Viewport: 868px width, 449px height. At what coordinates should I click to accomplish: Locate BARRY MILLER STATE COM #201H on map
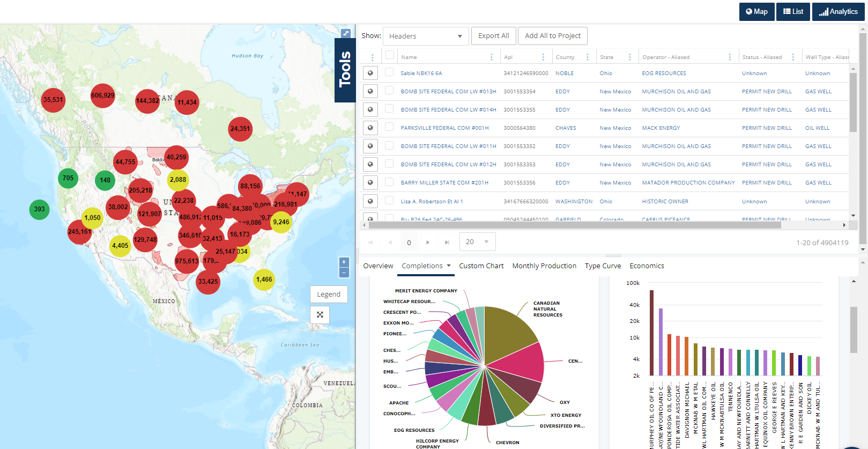(370, 182)
